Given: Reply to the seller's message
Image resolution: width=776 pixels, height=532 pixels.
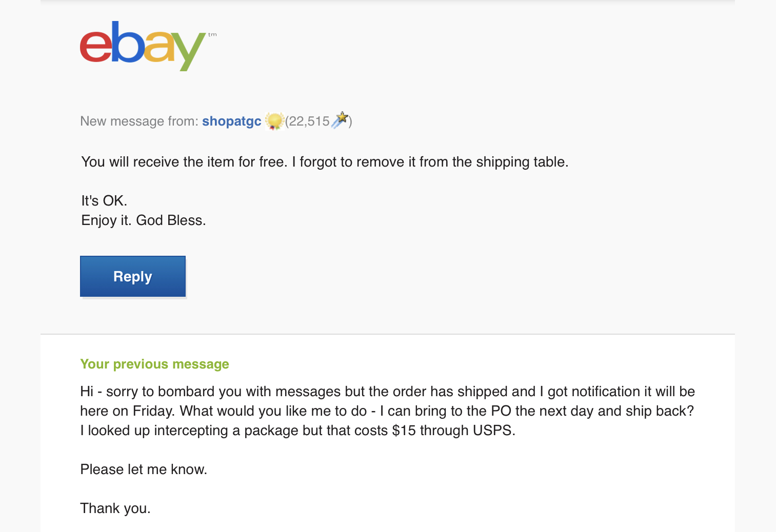Looking at the screenshot, I should pyautogui.click(x=133, y=277).
